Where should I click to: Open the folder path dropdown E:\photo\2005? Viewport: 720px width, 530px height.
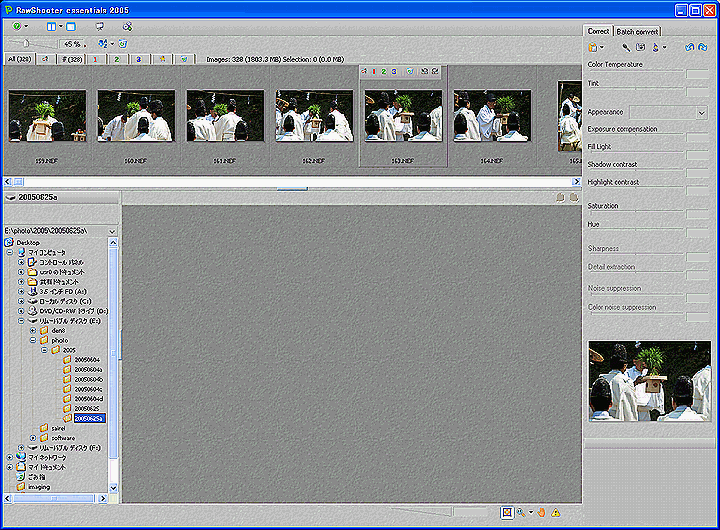pos(112,231)
